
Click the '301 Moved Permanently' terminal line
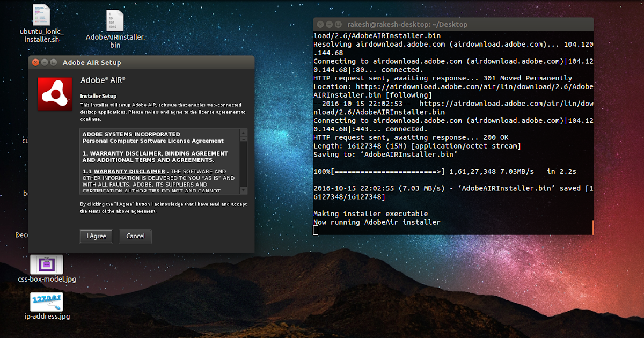(x=443, y=78)
